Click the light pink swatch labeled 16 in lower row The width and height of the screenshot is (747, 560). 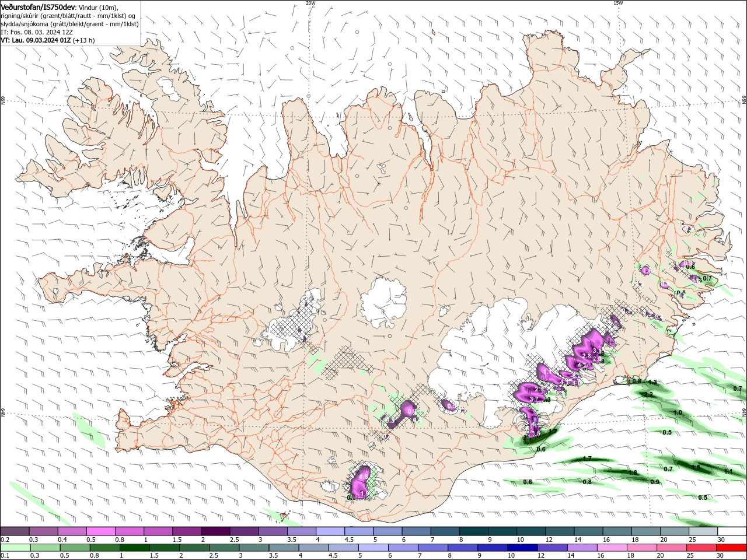[612, 548]
